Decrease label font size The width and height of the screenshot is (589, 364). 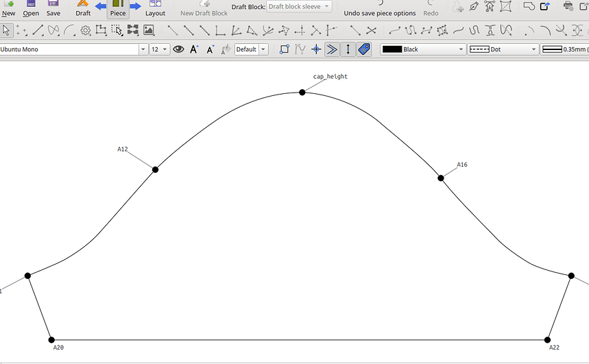pos(211,49)
